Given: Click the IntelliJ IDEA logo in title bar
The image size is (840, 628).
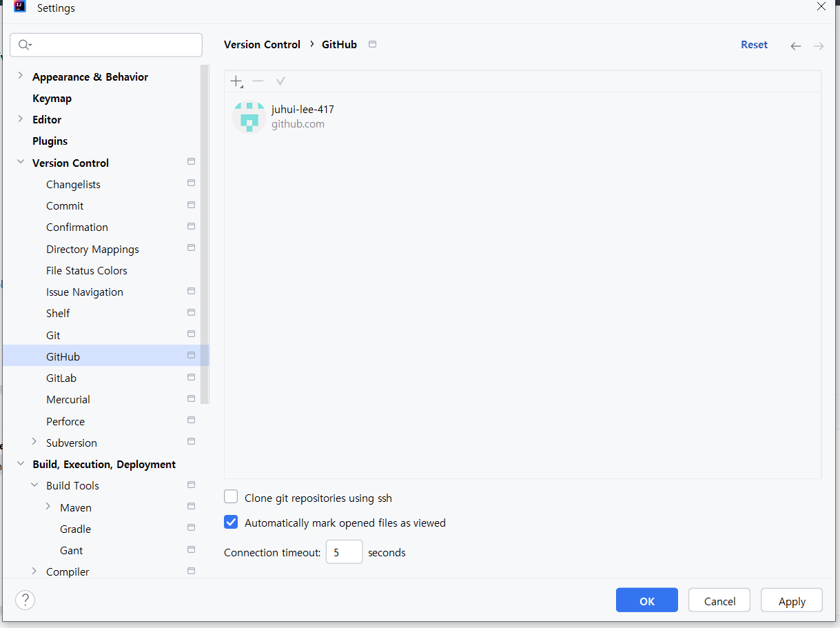Looking at the screenshot, I should coord(20,7).
